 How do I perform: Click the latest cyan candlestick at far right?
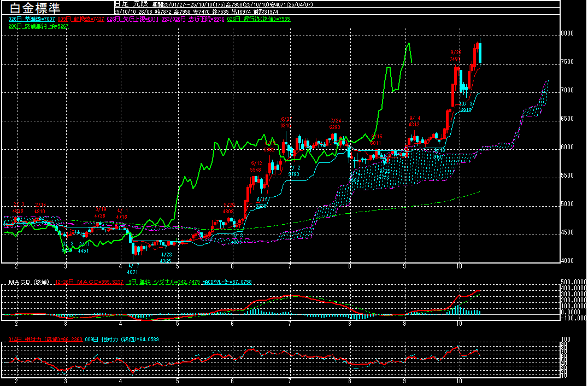pyautogui.click(x=480, y=54)
